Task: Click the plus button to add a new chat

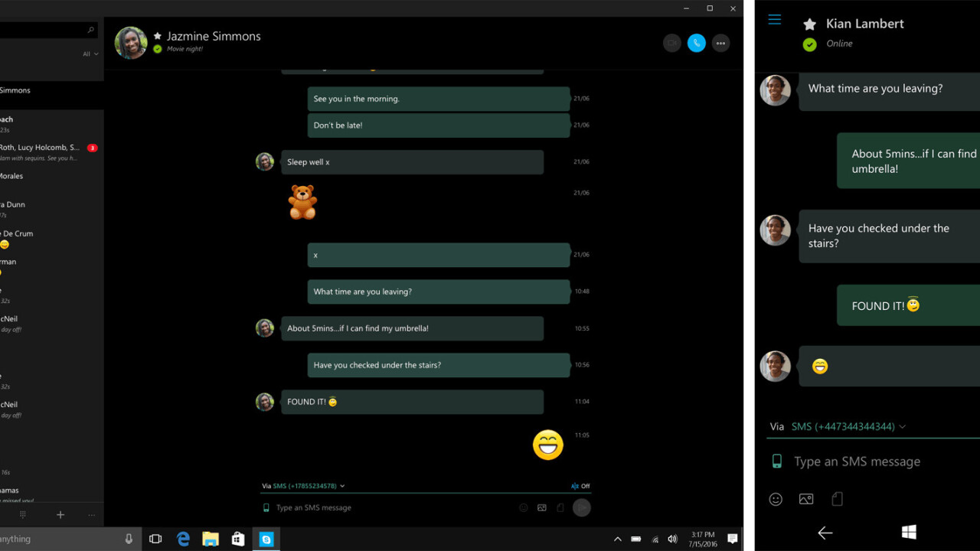Action: pos(60,515)
